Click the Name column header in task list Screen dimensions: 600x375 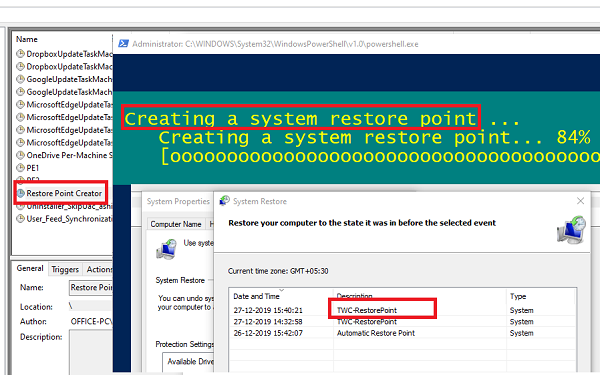coord(27,39)
